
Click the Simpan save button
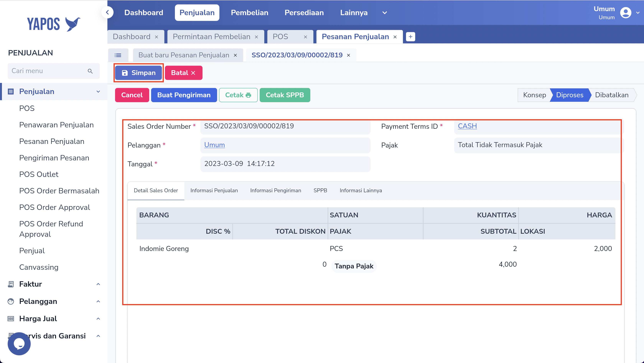138,73
